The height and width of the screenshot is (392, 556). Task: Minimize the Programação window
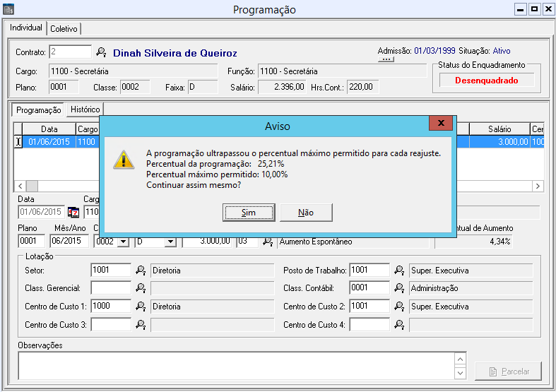click(x=520, y=9)
